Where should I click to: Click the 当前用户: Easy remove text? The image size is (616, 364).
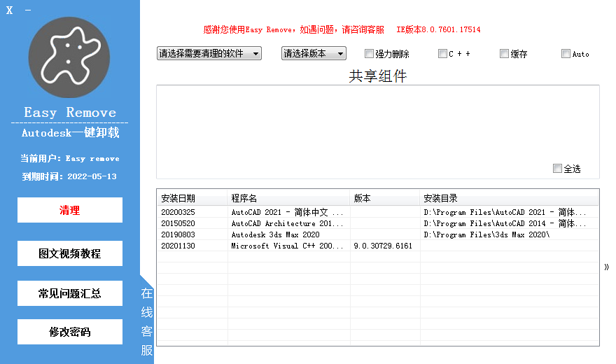[70, 159]
